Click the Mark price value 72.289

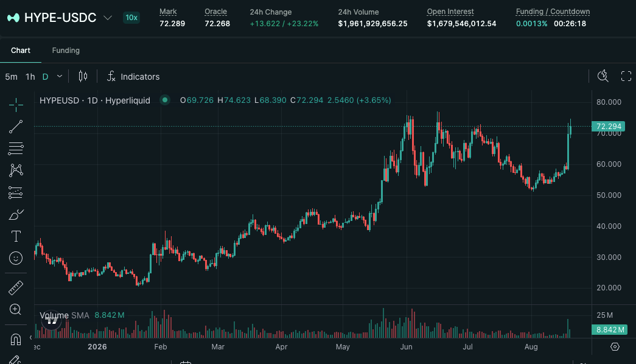172,24
